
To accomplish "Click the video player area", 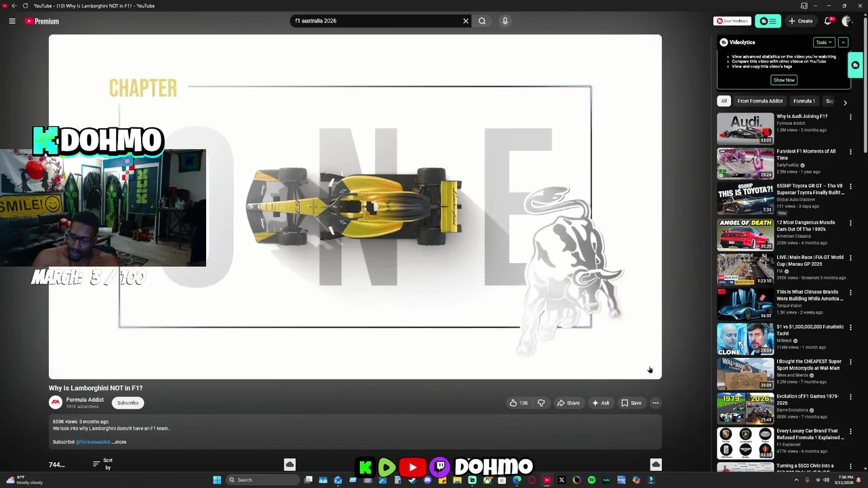I will point(355,207).
